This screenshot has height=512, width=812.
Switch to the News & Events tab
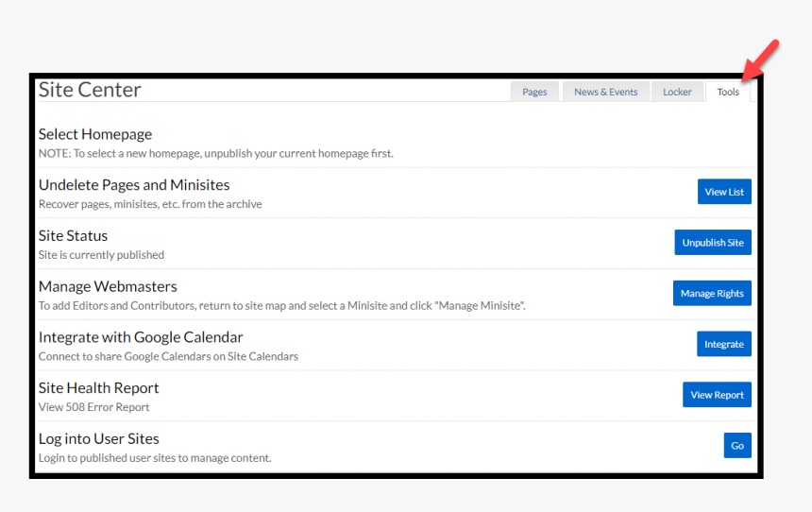[605, 92]
